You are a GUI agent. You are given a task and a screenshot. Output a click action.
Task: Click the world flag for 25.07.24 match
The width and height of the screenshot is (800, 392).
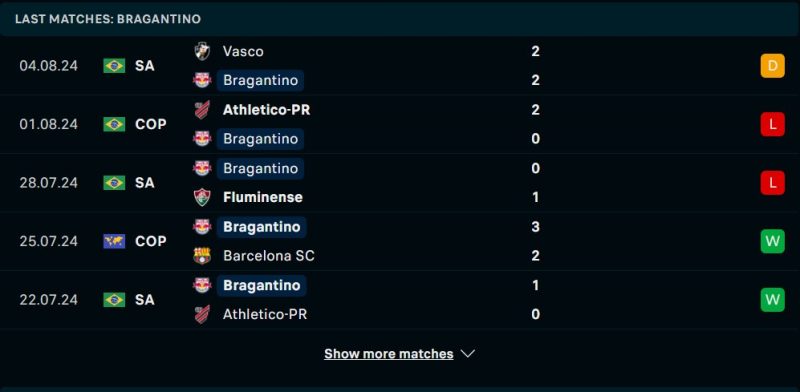click(x=114, y=241)
